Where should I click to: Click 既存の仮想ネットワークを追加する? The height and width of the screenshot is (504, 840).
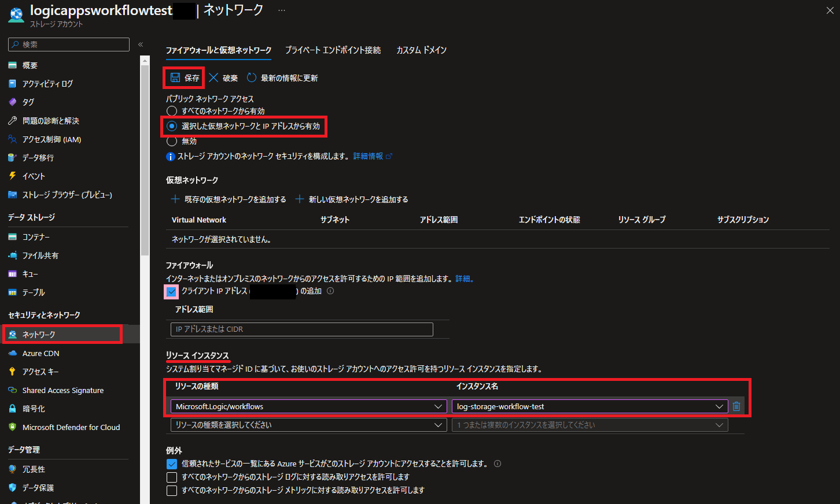229,199
